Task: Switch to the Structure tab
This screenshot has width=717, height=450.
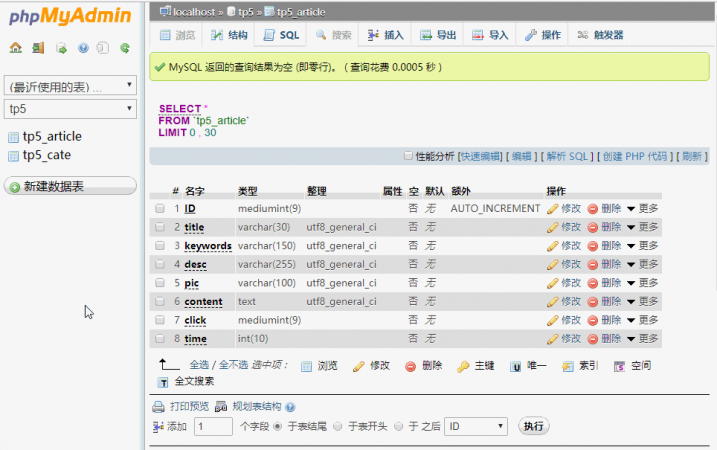Action: 229,35
